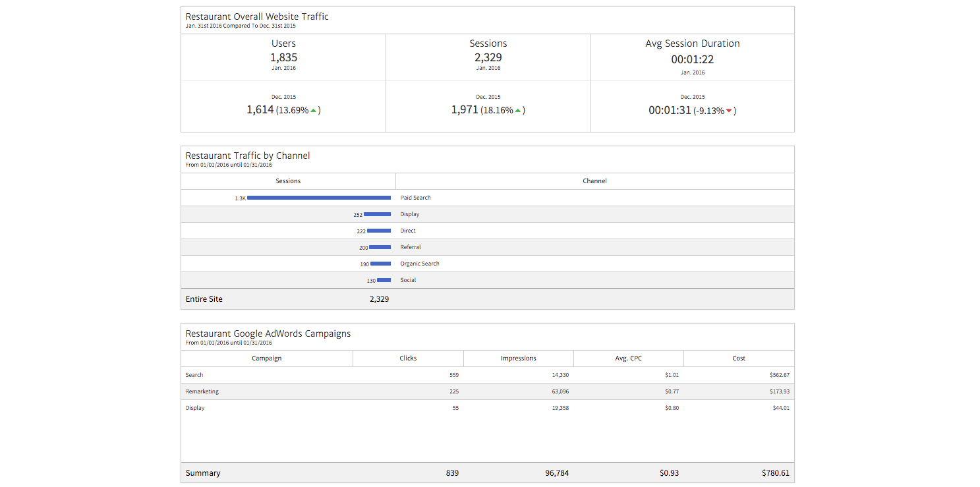Click the Impressions column header
Screen dimensions: 980x487
pos(519,358)
